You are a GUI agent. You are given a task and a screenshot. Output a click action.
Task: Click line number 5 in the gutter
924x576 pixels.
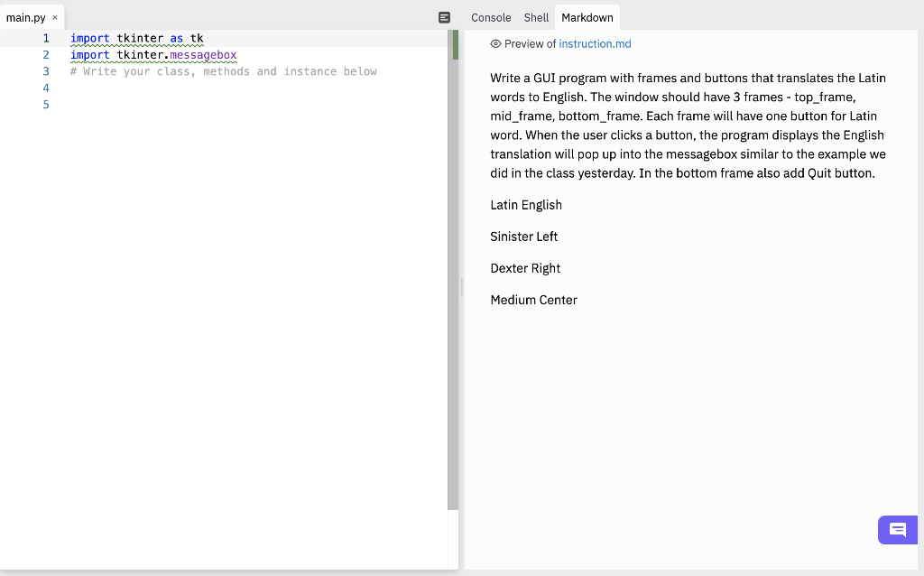coord(46,104)
